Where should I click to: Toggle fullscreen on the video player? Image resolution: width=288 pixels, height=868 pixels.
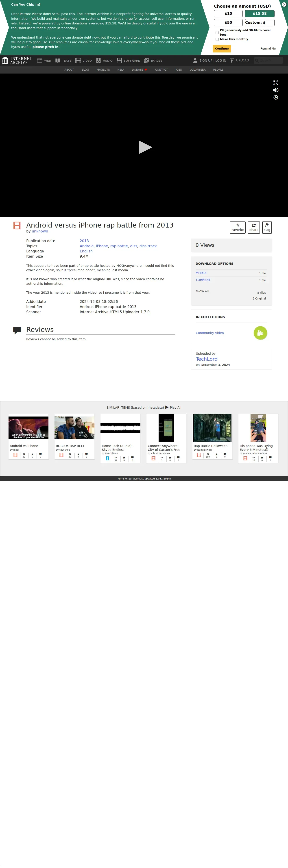click(275, 82)
